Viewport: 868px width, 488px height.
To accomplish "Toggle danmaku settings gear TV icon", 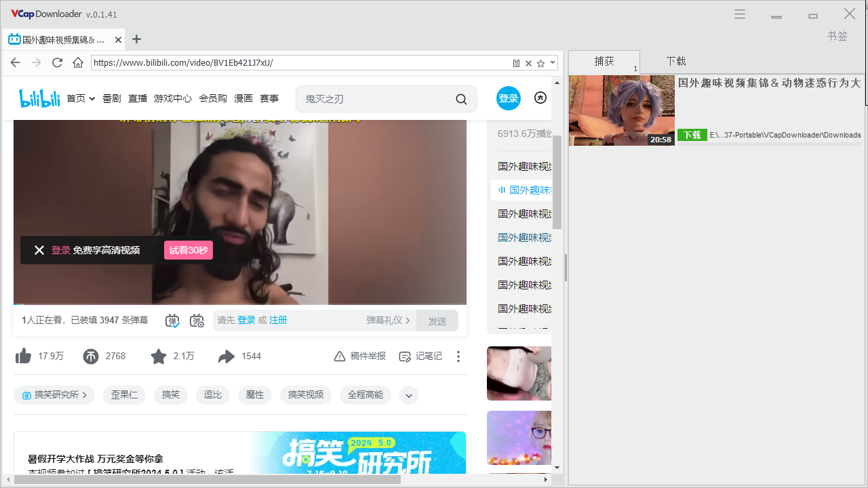I will tap(197, 320).
